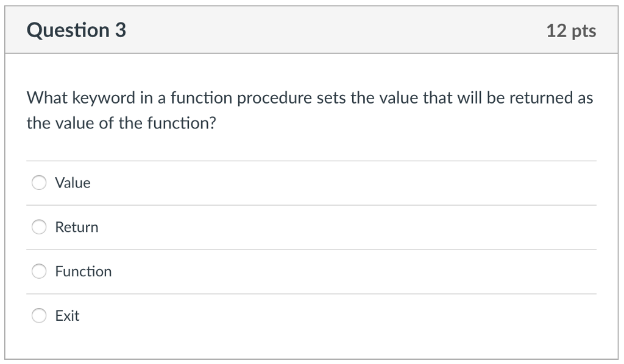Screen dimensions: 624x364
Task: Click the 'Exit' answer label text
Action: (67, 316)
